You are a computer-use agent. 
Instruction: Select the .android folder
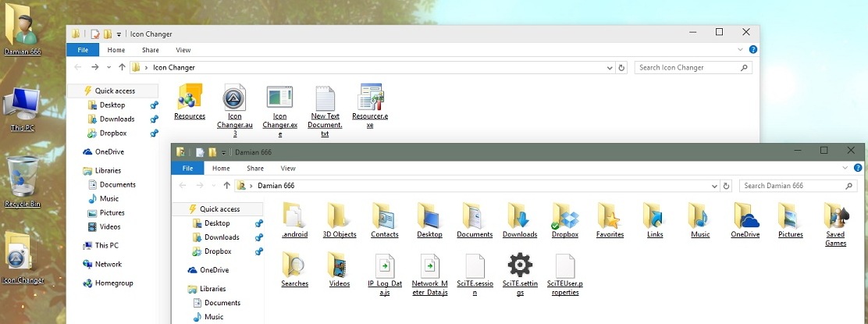(x=294, y=220)
